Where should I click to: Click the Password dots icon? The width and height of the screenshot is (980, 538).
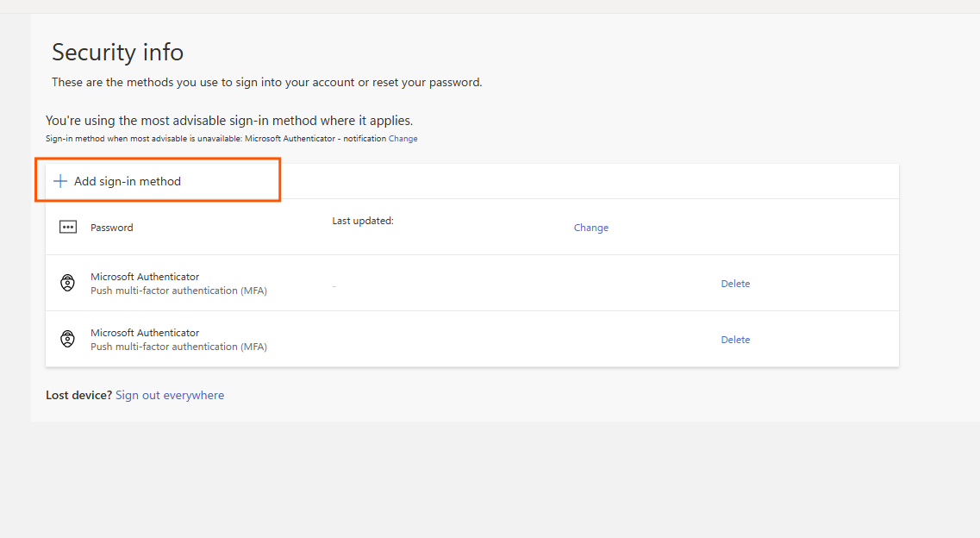(x=68, y=227)
